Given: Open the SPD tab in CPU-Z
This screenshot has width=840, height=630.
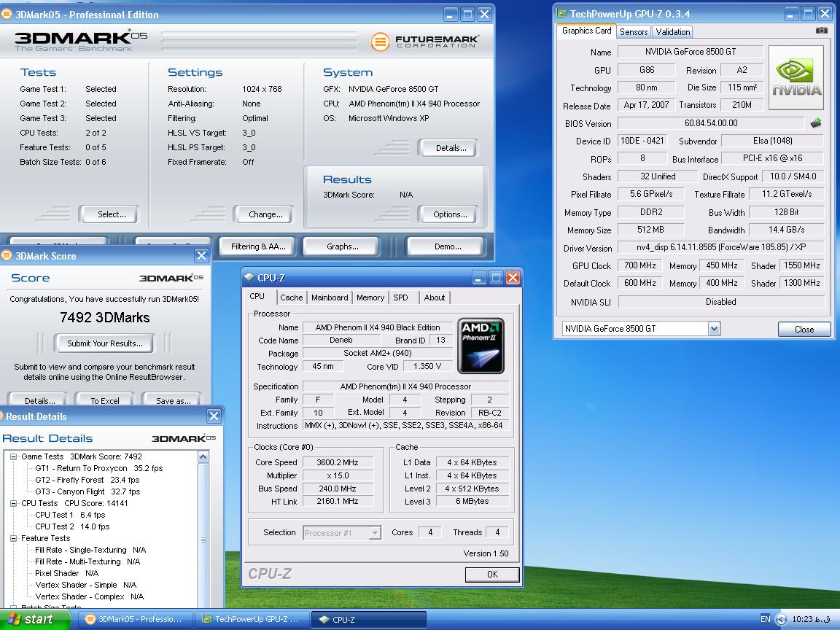Looking at the screenshot, I should (401, 297).
